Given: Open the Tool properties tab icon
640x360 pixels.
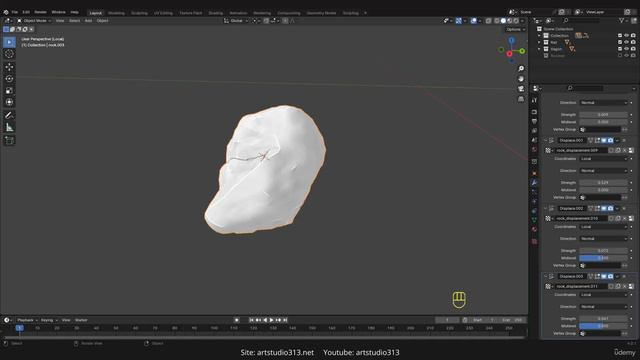Looking at the screenshot, I should (534, 100).
